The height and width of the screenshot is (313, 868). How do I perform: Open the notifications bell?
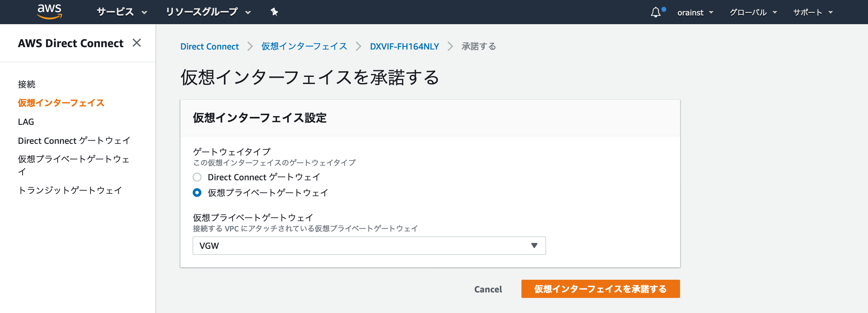pyautogui.click(x=656, y=12)
